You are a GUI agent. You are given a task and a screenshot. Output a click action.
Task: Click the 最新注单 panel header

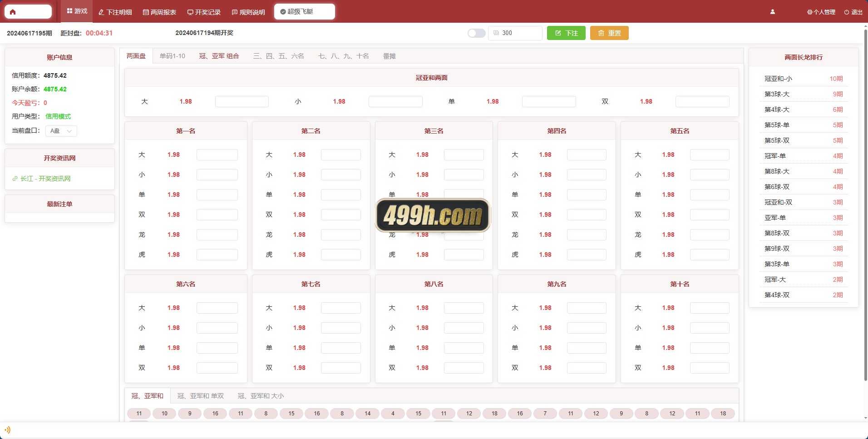(59, 204)
